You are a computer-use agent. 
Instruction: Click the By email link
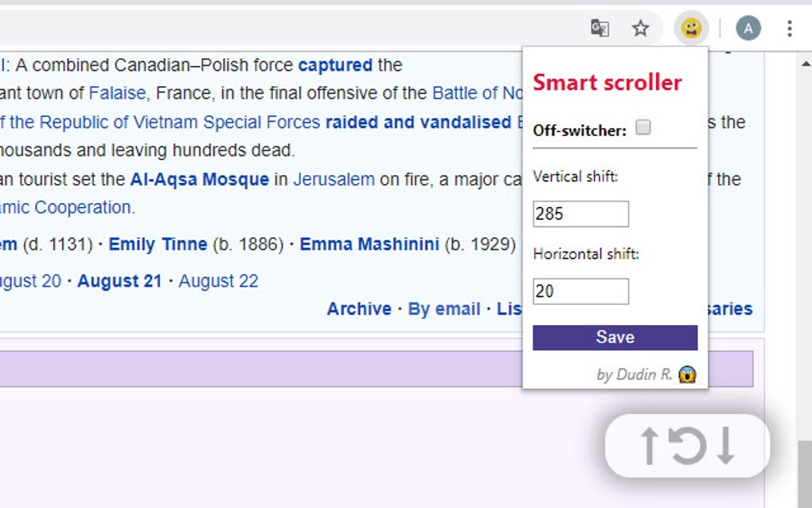click(x=443, y=309)
